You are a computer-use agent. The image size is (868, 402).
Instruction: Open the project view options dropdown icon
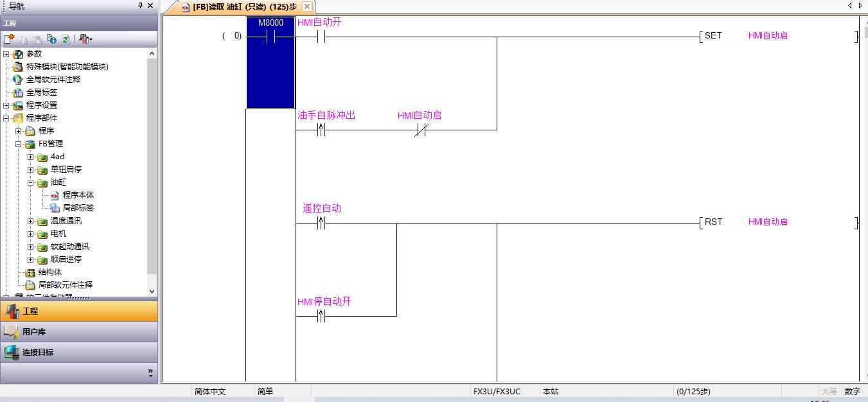point(85,39)
